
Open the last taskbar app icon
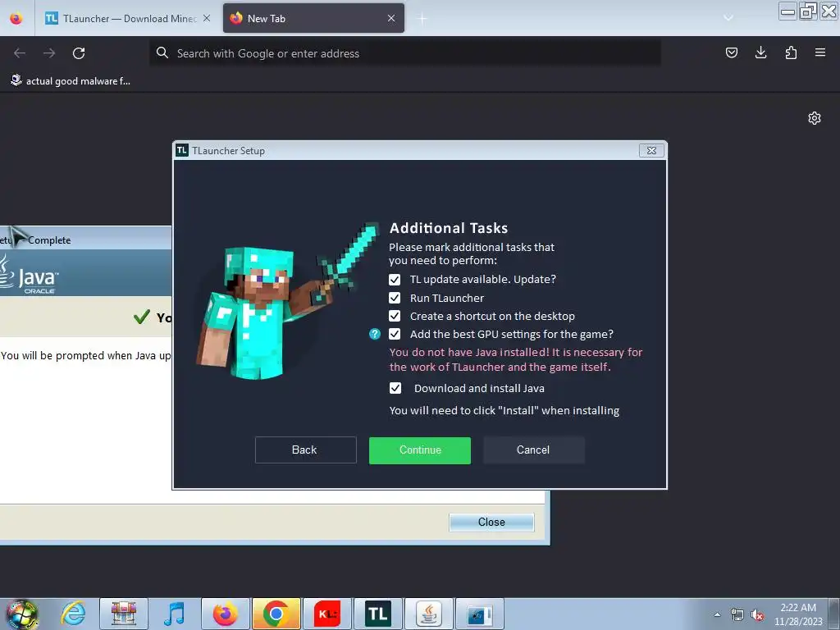[x=479, y=614]
